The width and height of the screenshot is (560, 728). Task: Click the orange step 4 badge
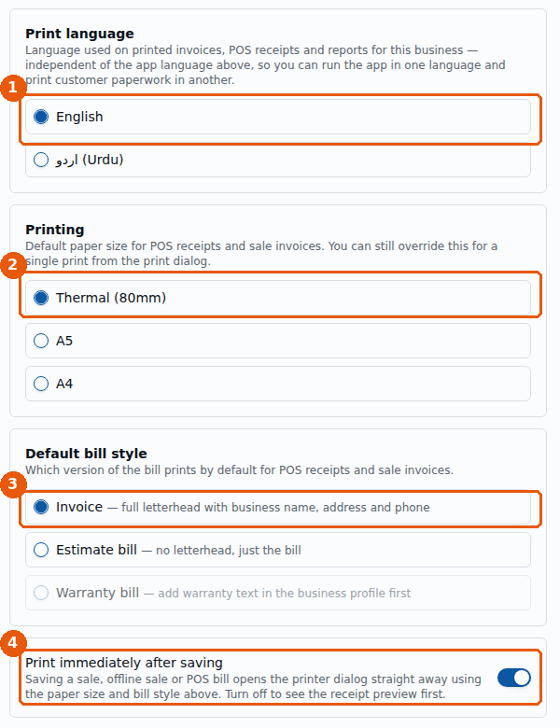13,643
